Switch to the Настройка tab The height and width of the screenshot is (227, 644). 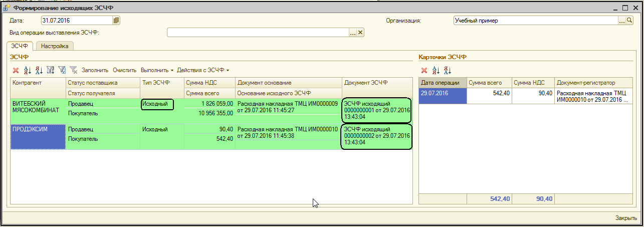tap(55, 46)
